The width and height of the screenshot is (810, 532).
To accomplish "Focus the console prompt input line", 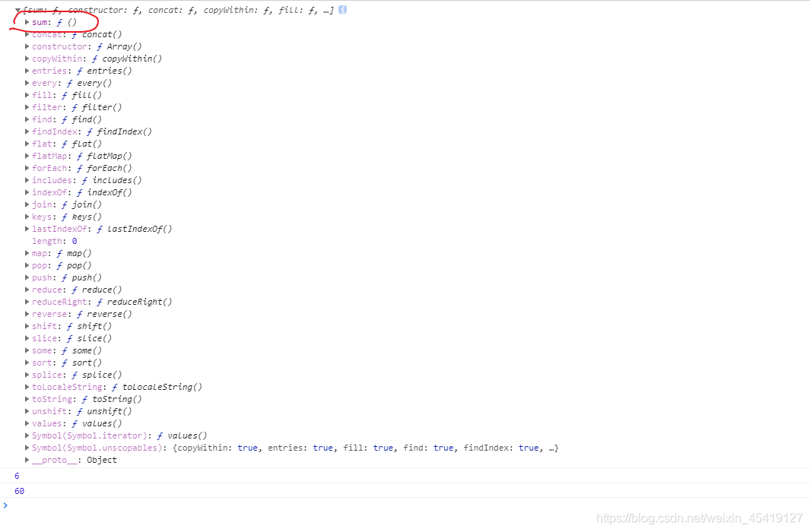I will pos(405,505).
